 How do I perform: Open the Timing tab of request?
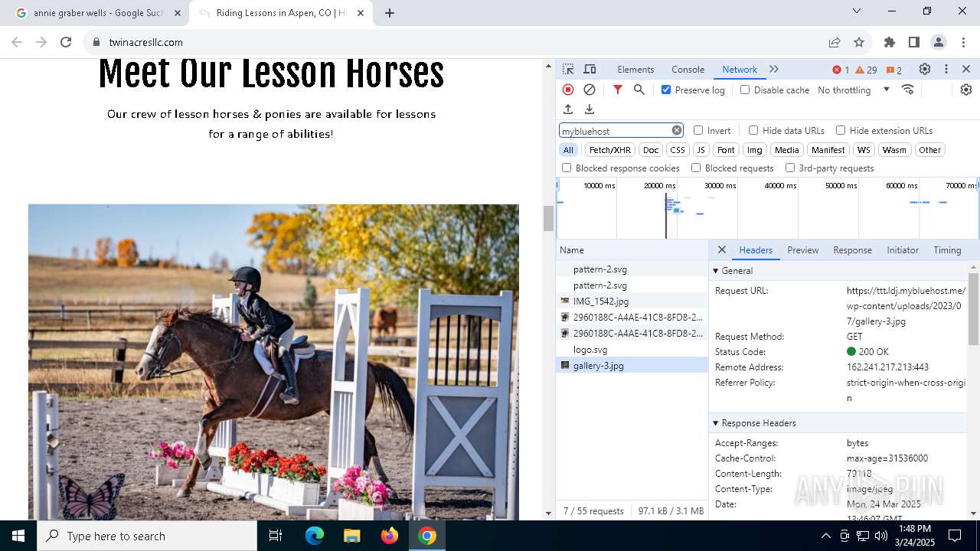pos(947,249)
